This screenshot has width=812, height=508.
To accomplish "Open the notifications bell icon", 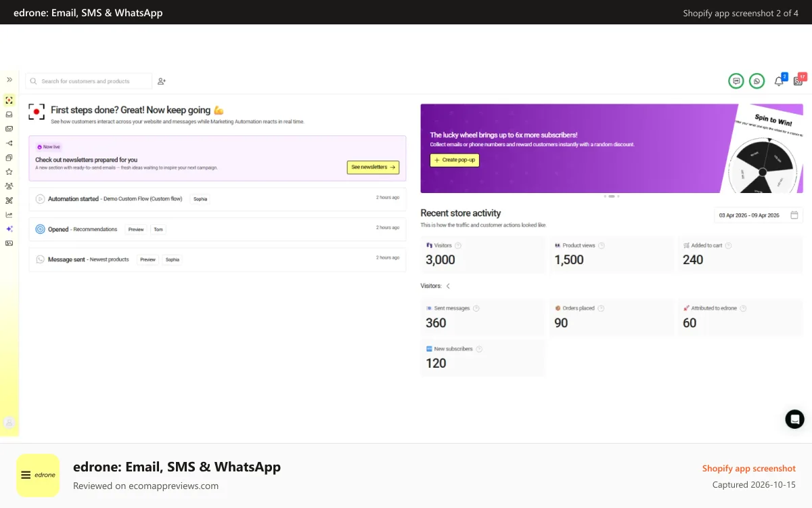I will [x=780, y=81].
